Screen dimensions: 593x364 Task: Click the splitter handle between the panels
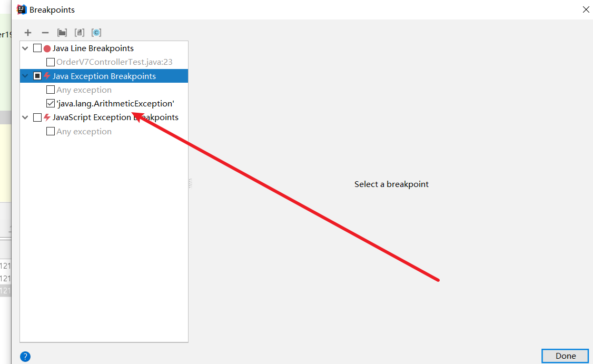[190, 183]
